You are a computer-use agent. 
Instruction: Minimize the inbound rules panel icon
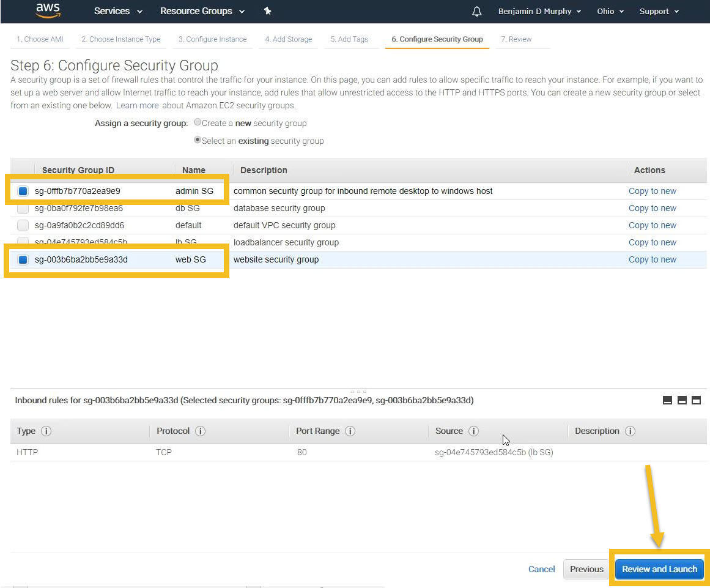click(x=667, y=400)
